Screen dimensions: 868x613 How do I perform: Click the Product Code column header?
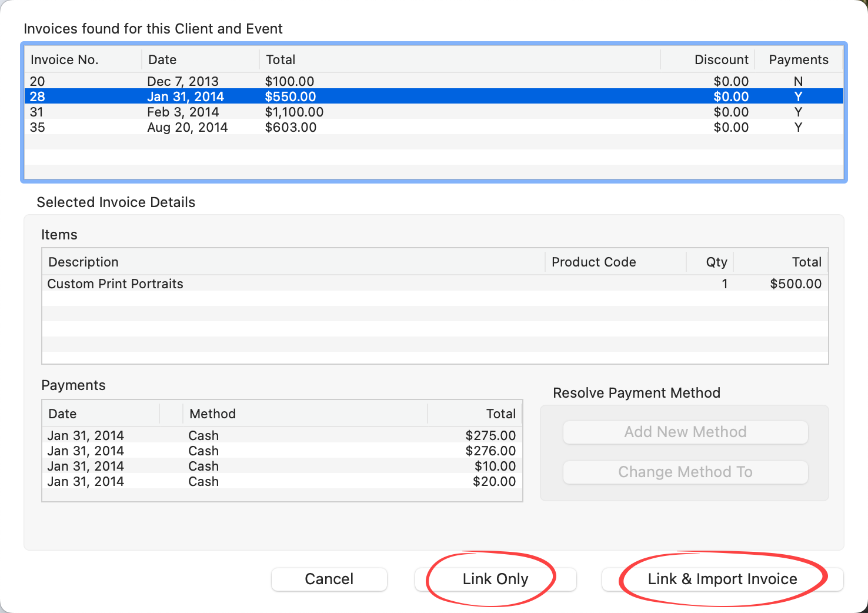[615, 262]
